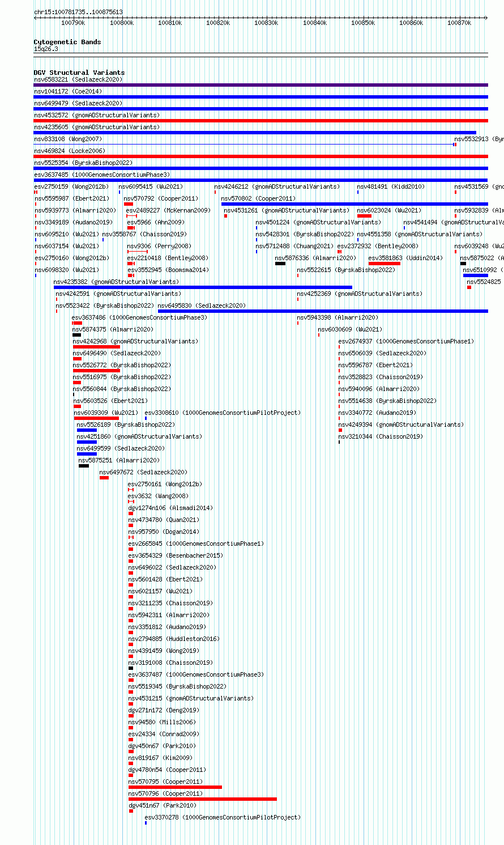Click the red bar under nsv570796 (Cooper2011)
This screenshot has height=845, width=504.
pyautogui.click(x=203, y=799)
